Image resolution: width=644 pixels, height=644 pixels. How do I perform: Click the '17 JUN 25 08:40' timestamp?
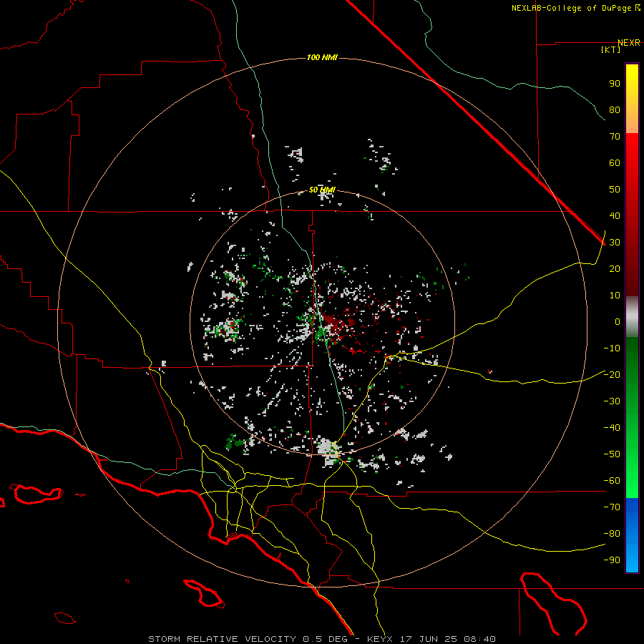click(x=448, y=639)
